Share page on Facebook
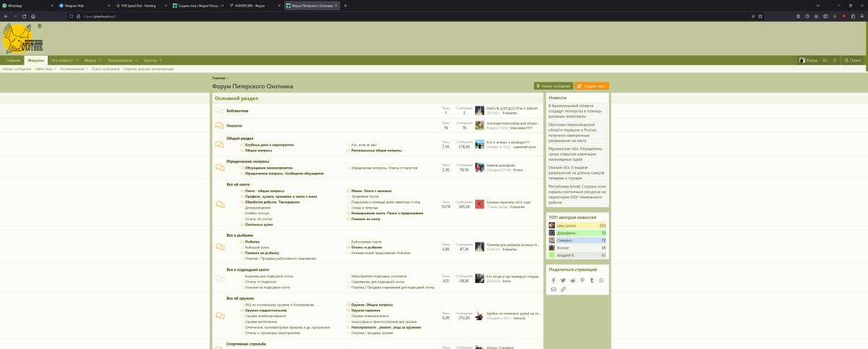The height and width of the screenshot is (349, 868). [x=554, y=280]
